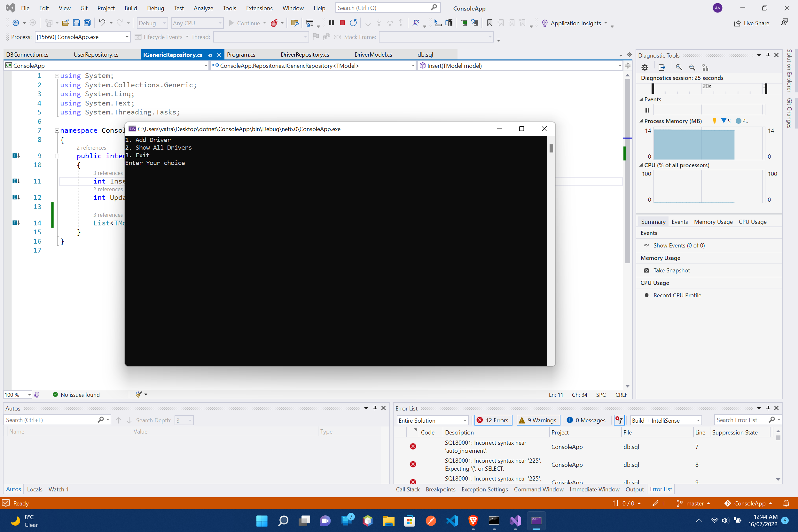The height and width of the screenshot is (532, 798).
Task: Click the Search Error List field
Action: (x=743, y=420)
